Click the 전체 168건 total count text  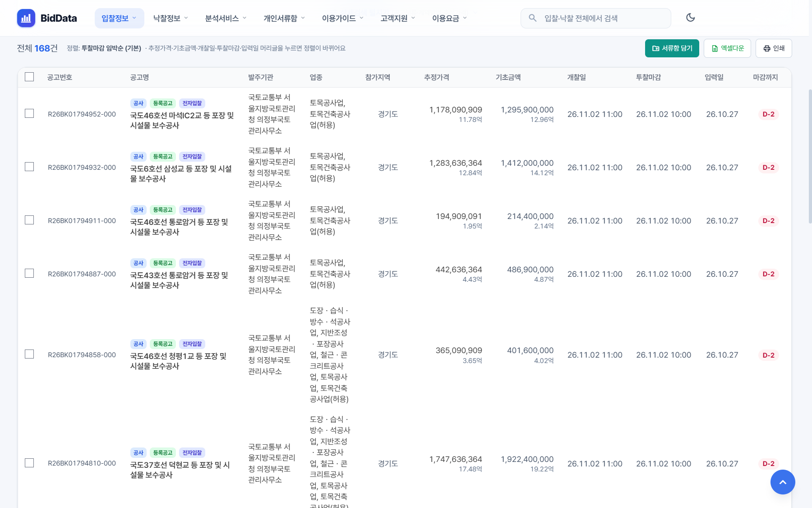(37, 48)
